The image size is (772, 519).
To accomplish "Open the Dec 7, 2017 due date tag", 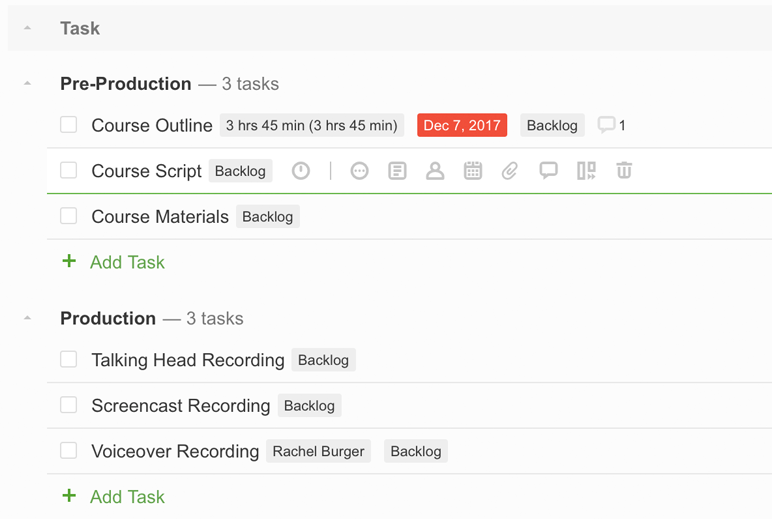I will click(462, 125).
